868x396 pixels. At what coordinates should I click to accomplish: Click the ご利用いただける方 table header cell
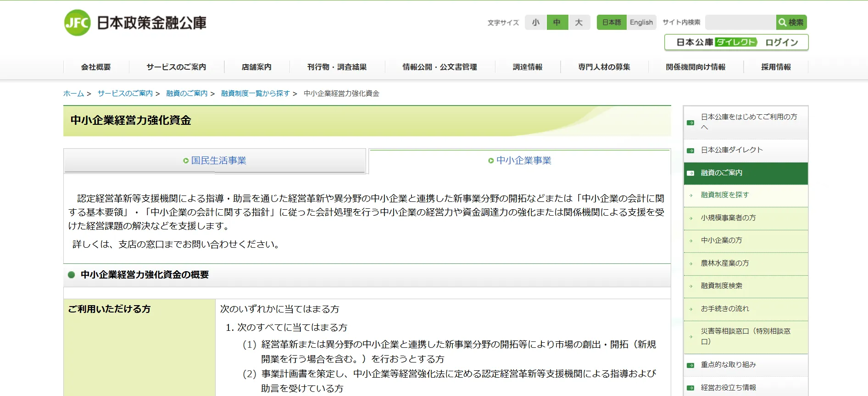click(x=139, y=347)
